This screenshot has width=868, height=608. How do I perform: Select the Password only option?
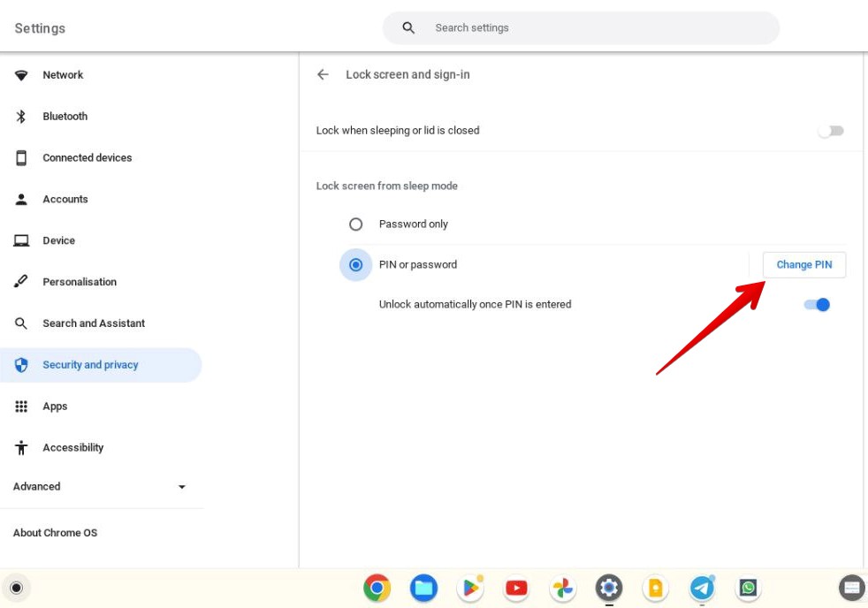[355, 224]
